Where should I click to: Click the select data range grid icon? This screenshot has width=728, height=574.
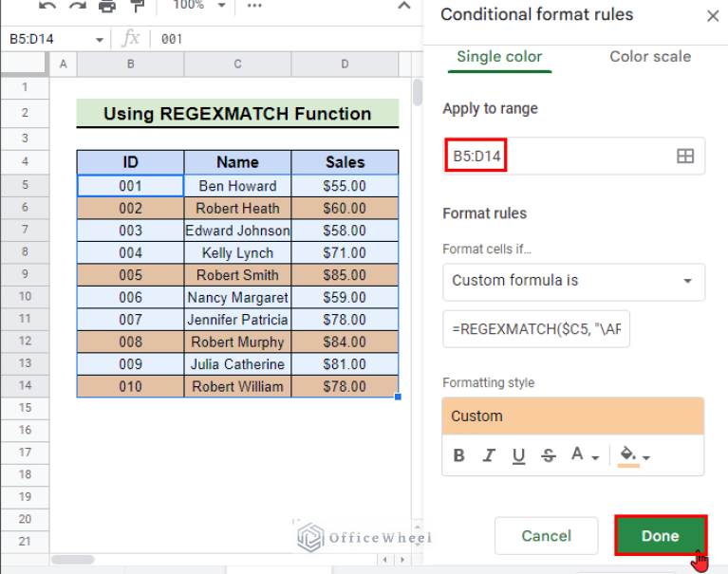pos(684,157)
